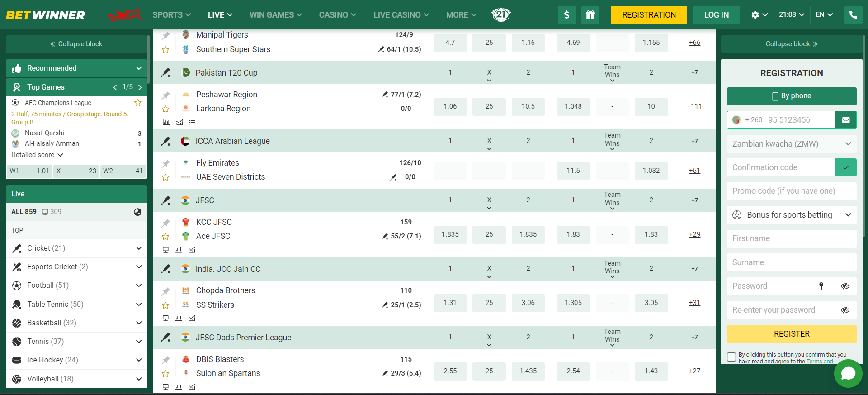Click the Confirmation code field
The width and height of the screenshot is (868, 395).
click(x=781, y=167)
